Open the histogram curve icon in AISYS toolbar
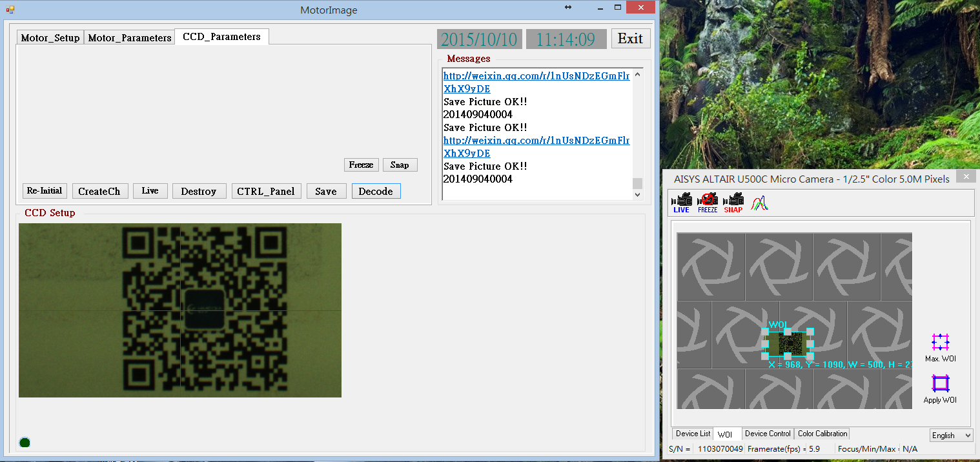Image resolution: width=980 pixels, height=462 pixels. click(x=760, y=203)
